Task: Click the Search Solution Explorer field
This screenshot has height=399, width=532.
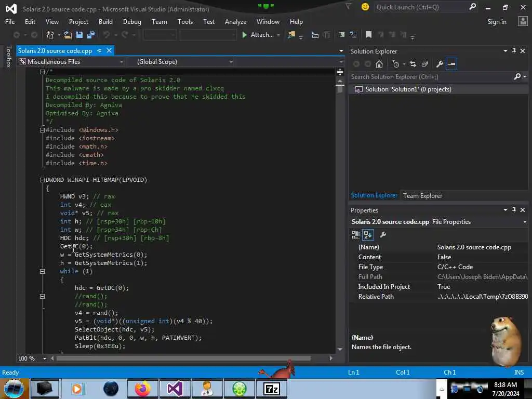Action: [x=431, y=77]
